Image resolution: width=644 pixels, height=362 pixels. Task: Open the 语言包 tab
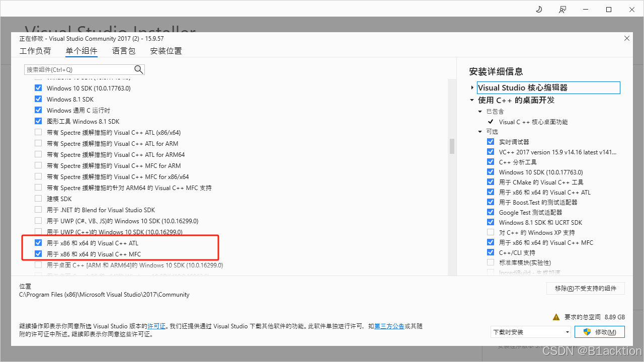click(124, 51)
